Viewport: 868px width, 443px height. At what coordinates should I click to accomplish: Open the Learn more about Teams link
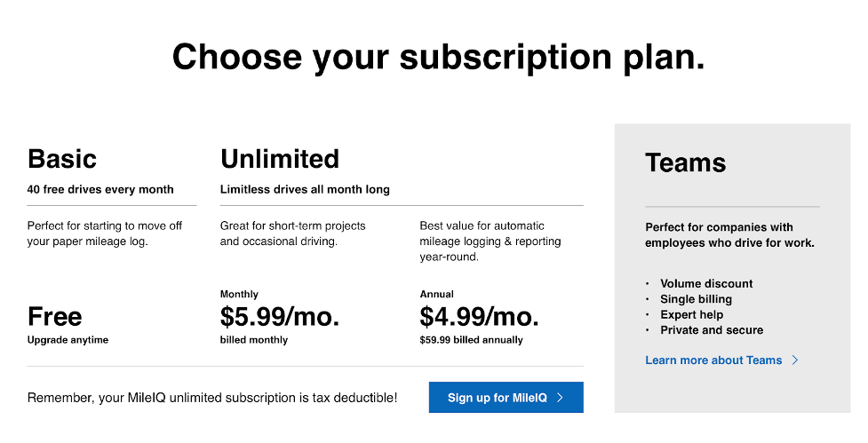(713, 360)
